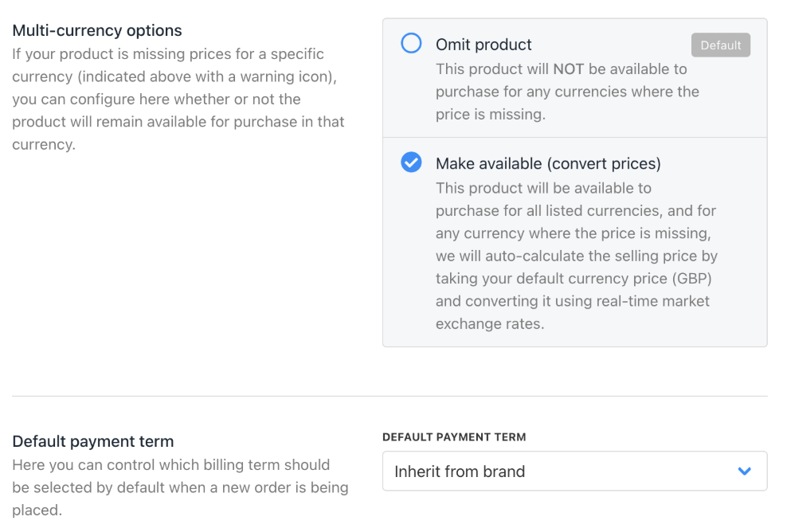Click the billing term description paragraph

point(180,487)
